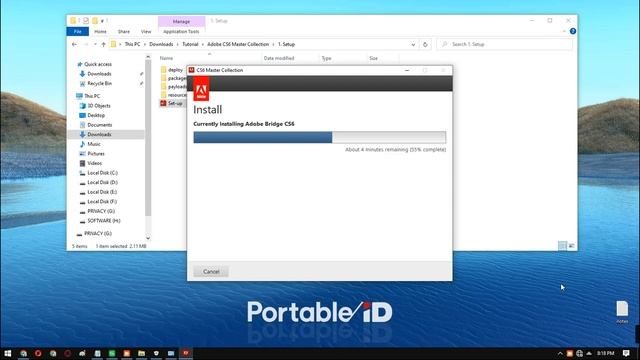Image resolution: width=640 pixels, height=360 pixels.
Task: Open the View ribbon tab in Explorer
Action: click(x=146, y=31)
